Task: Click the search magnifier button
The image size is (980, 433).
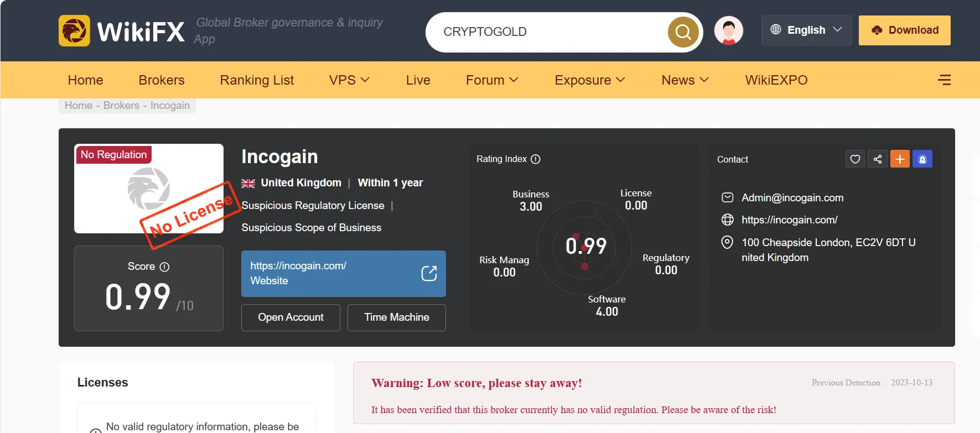Action: point(683,32)
